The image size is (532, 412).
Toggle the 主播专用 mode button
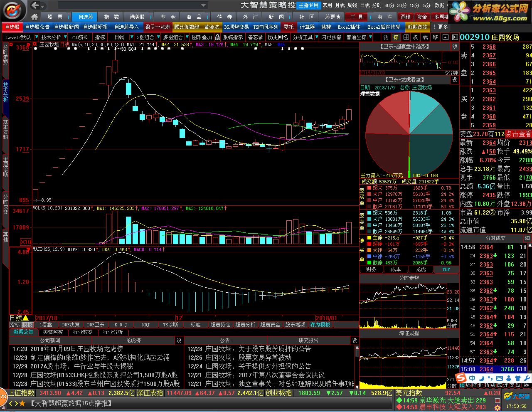coord(308,5)
